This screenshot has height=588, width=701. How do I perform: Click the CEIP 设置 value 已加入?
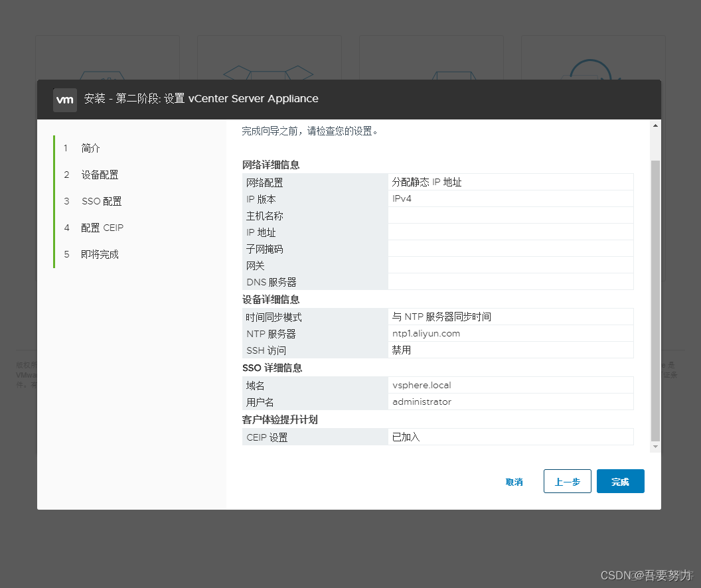[406, 437]
